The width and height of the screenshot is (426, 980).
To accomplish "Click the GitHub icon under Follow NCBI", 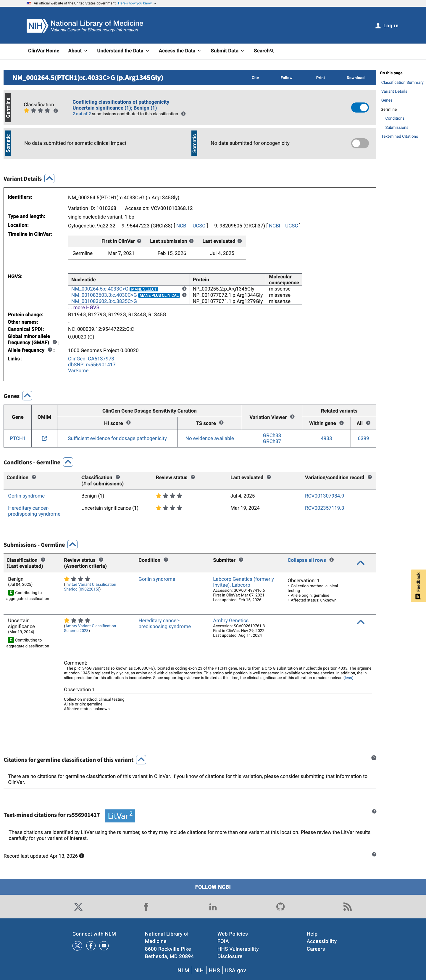I will (x=280, y=907).
